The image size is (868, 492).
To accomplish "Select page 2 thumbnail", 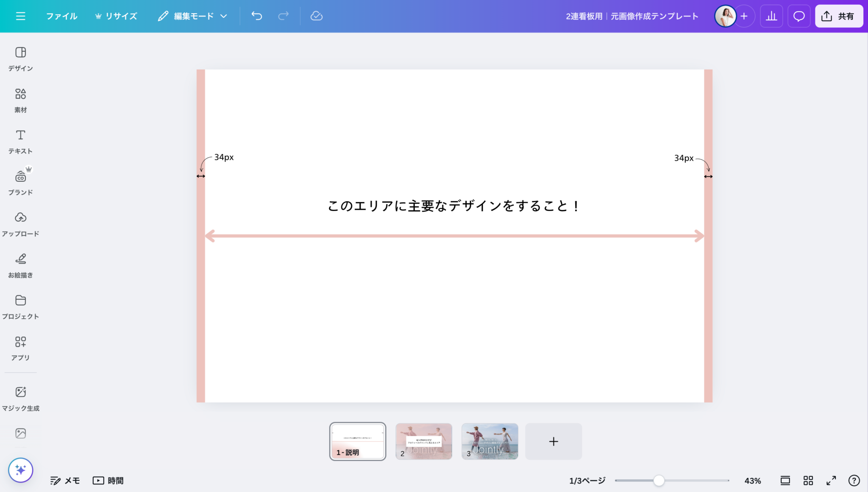I will 423,441.
